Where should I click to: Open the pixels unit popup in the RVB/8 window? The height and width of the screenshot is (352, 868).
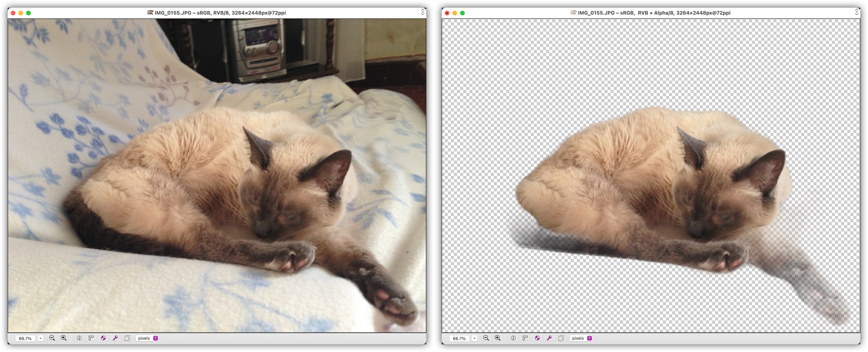coord(147,338)
